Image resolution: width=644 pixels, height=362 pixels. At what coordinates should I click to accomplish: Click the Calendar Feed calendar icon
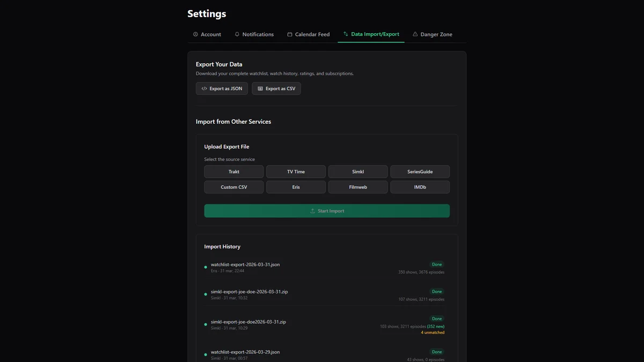290,34
